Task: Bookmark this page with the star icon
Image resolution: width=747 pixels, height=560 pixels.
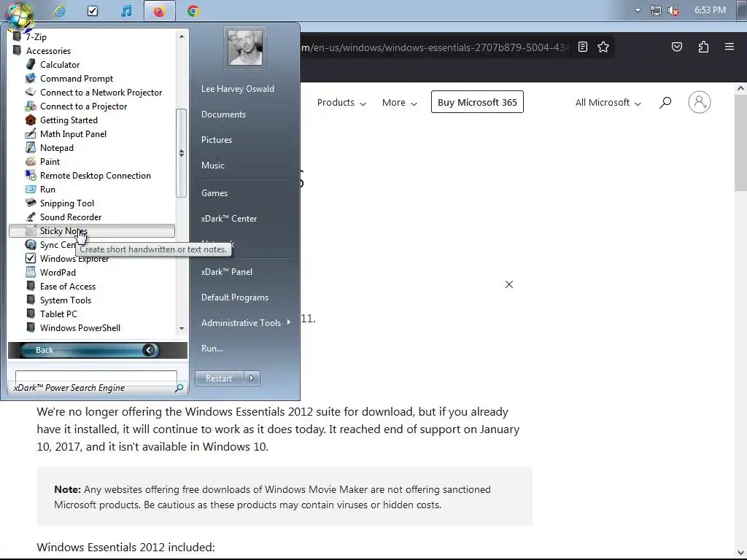Action: coord(603,47)
